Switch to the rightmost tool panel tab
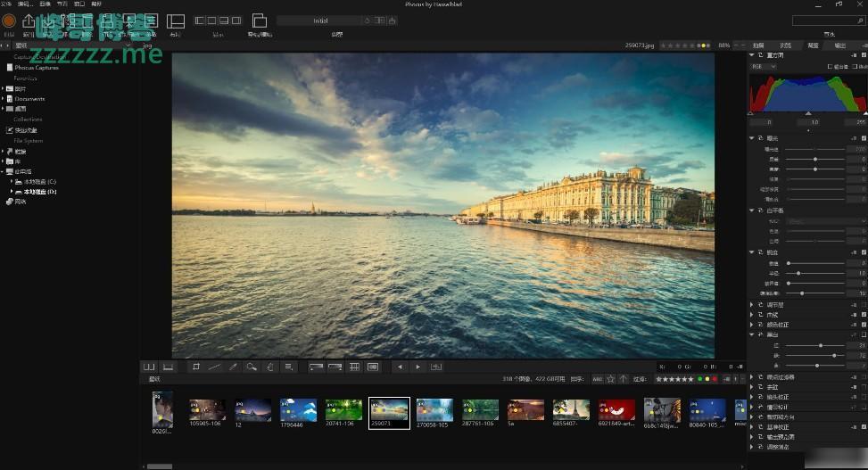868x470 pixels. (x=840, y=45)
